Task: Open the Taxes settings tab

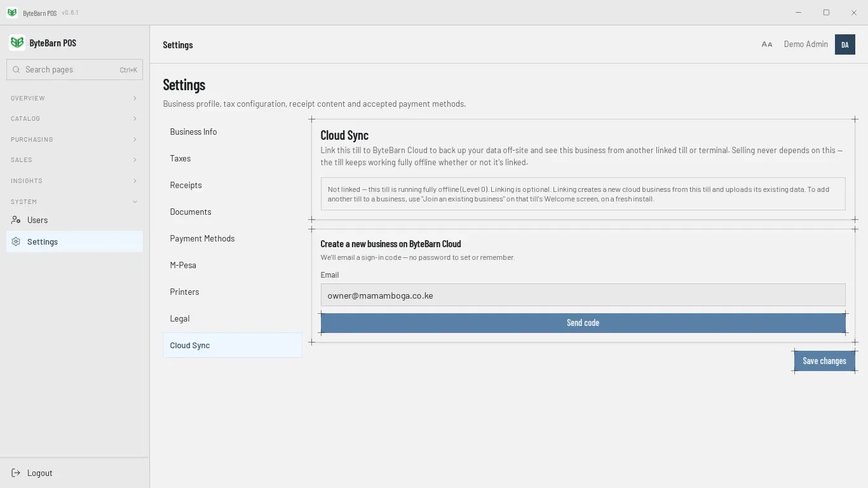Action: (x=233, y=158)
